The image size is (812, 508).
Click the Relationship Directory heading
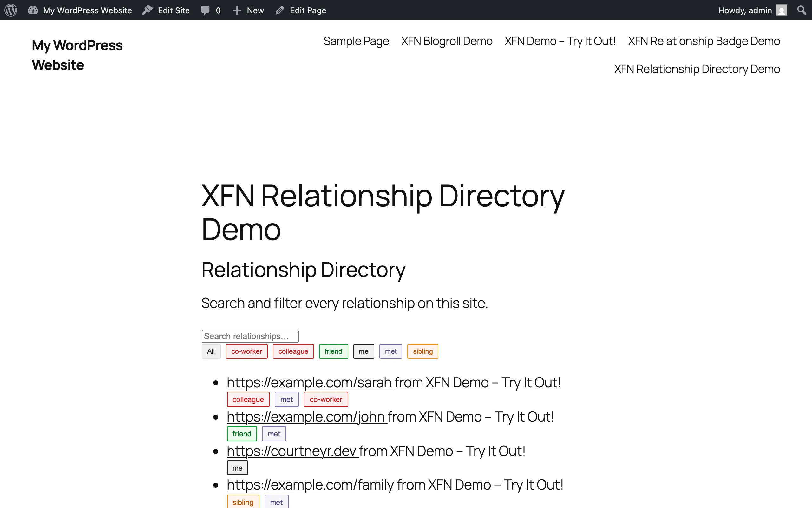(303, 270)
